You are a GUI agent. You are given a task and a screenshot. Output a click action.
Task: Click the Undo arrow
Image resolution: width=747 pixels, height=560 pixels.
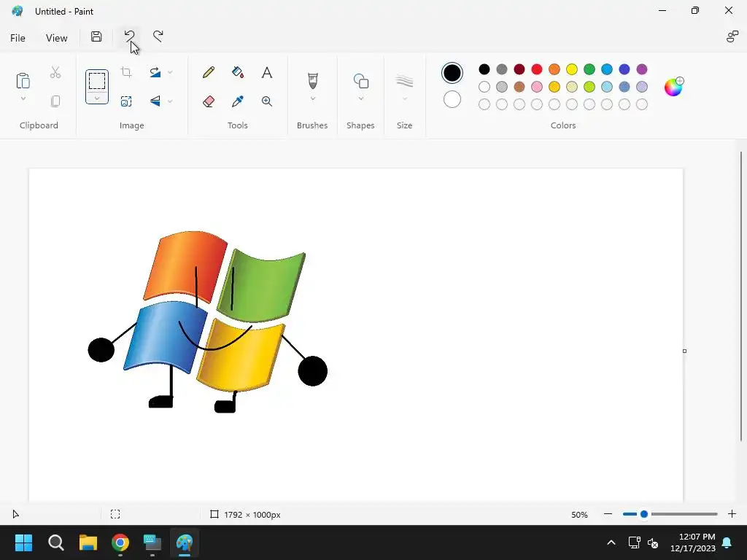(129, 36)
